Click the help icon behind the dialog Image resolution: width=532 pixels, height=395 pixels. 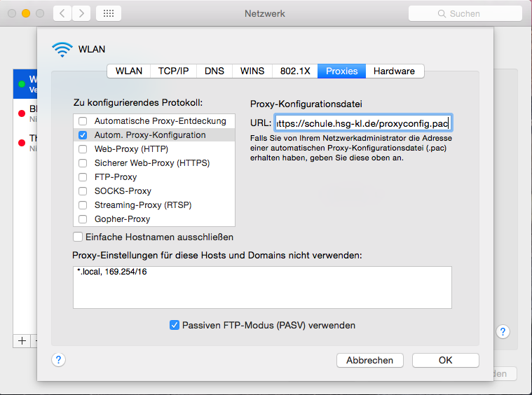tap(503, 331)
